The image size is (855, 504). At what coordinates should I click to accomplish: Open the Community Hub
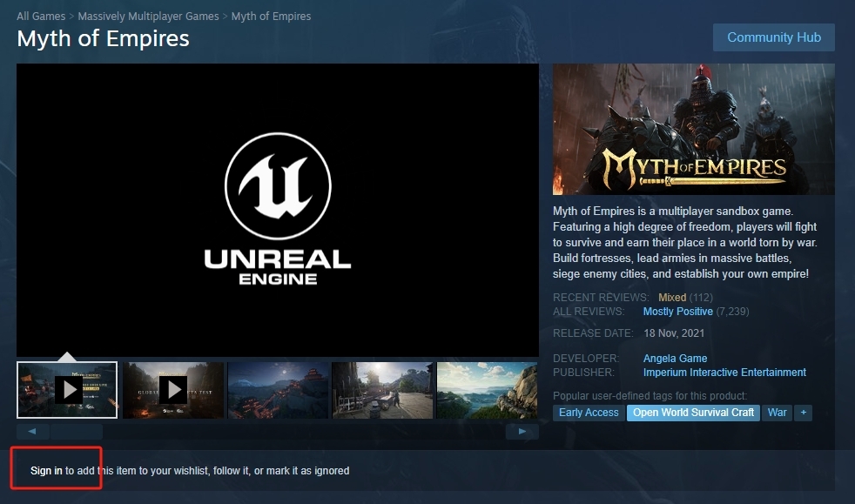pyautogui.click(x=774, y=37)
